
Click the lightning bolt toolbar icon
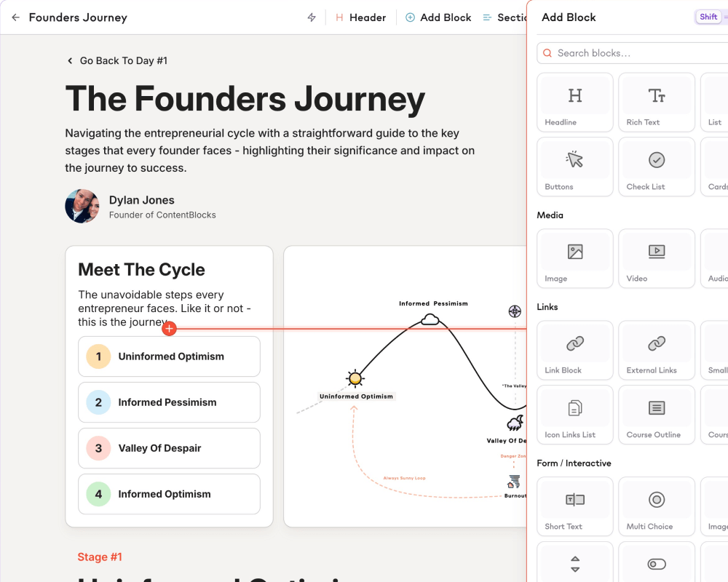pyautogui.click(x=311, y=17)
